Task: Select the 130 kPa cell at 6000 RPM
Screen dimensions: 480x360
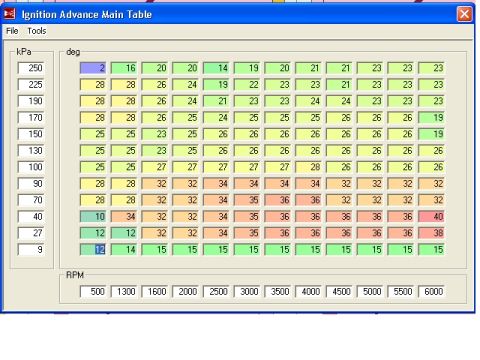Action: [431, 150]
